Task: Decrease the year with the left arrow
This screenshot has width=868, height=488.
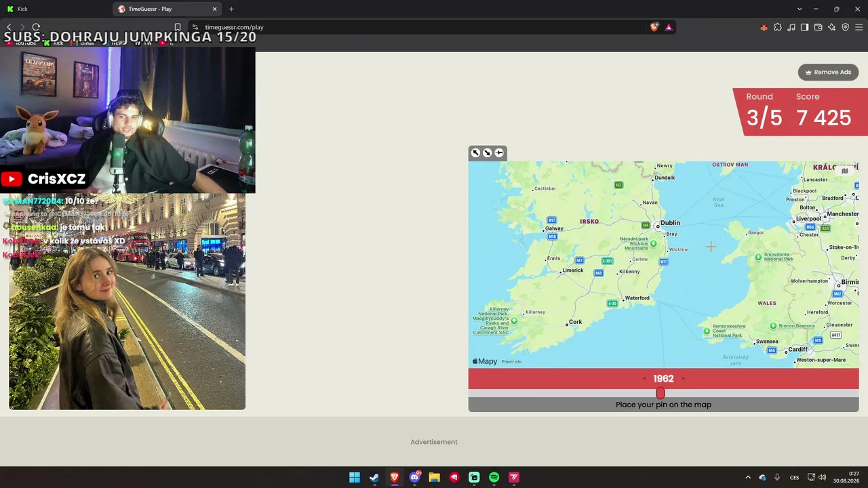Action: click(x=644, y=379)
